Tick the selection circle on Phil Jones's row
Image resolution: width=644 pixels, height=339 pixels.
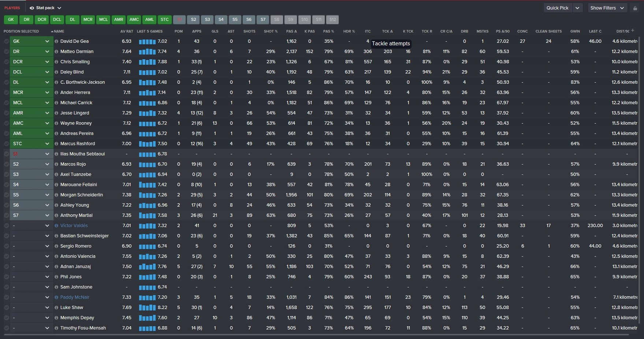(6, 277)
